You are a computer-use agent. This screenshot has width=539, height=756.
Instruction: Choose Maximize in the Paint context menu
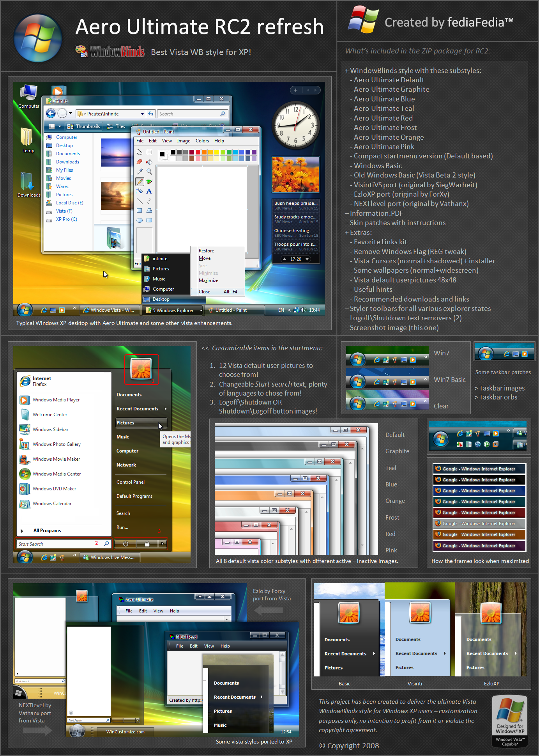point(209,280)
